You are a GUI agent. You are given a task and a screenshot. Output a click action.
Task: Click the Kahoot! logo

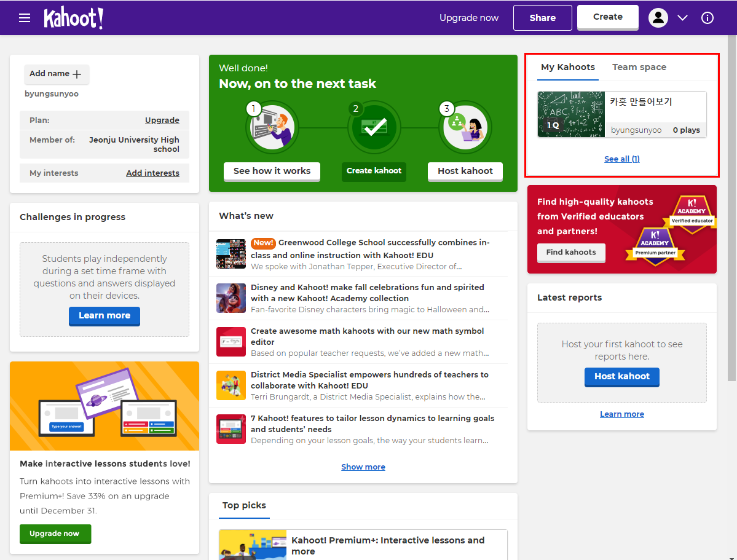click(73, 18)
